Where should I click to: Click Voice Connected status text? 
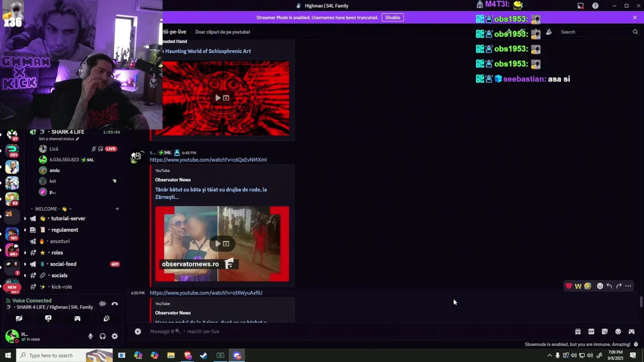[32, 301]
